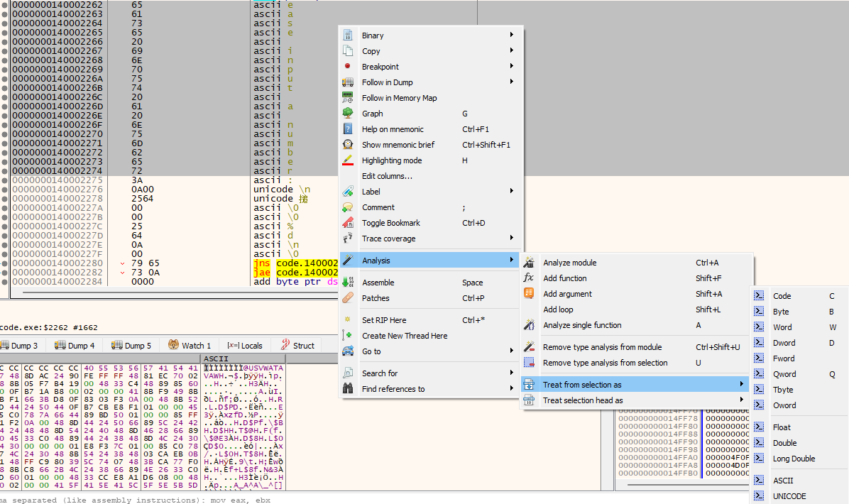The width and height of the screenshot is (849, 504).
Task: Click the Label tag icon
Action: (x=348, y=192)
